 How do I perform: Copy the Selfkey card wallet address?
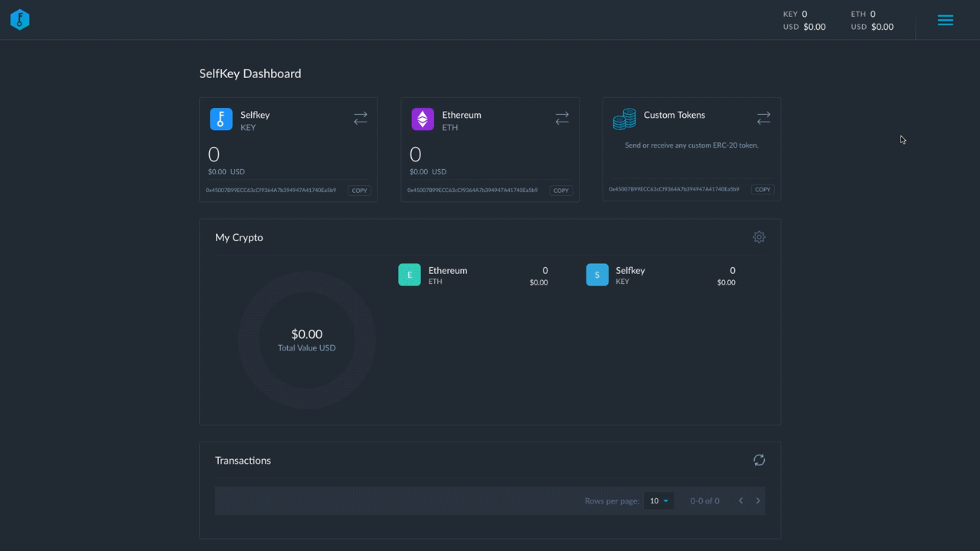(359, 191)
